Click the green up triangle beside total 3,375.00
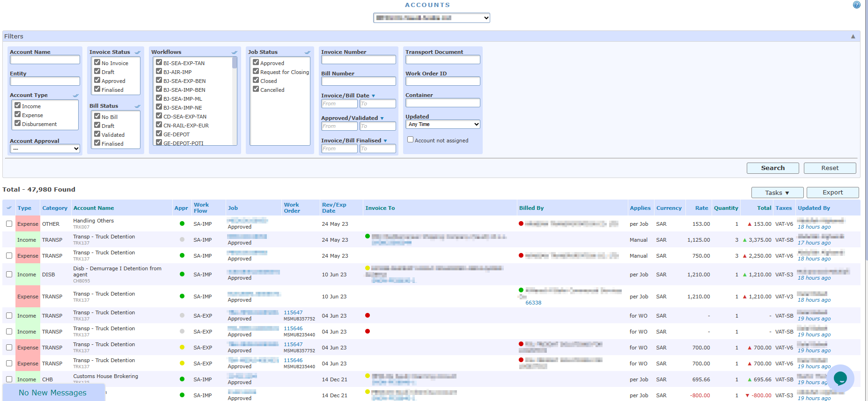 (745, 240)
